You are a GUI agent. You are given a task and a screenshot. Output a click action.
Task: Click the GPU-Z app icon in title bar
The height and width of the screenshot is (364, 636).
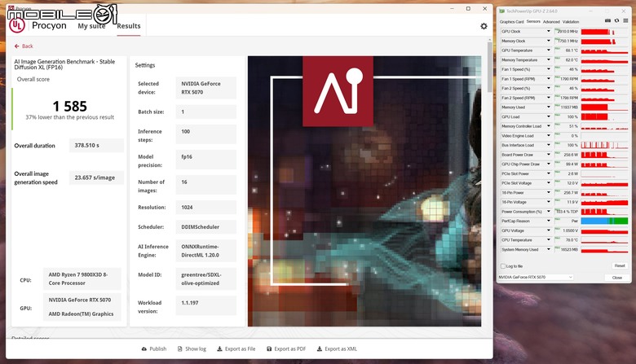(x=502, y=11)
